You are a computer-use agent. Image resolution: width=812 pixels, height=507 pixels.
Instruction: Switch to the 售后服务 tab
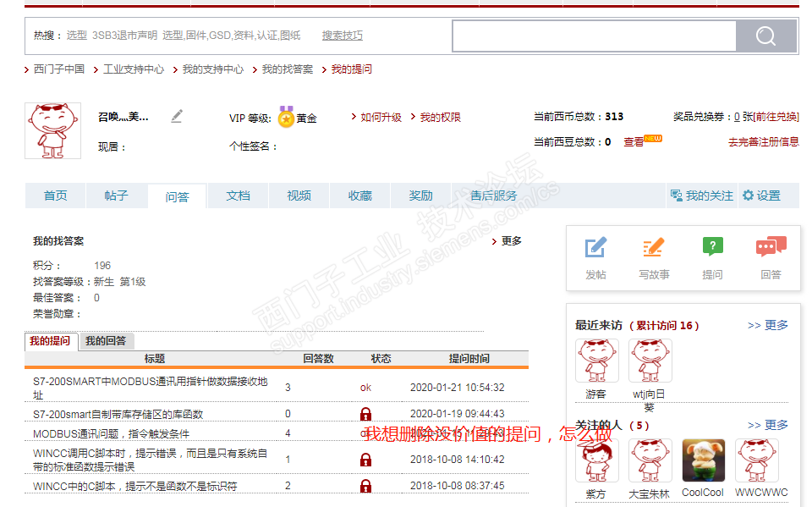[493, 196]
